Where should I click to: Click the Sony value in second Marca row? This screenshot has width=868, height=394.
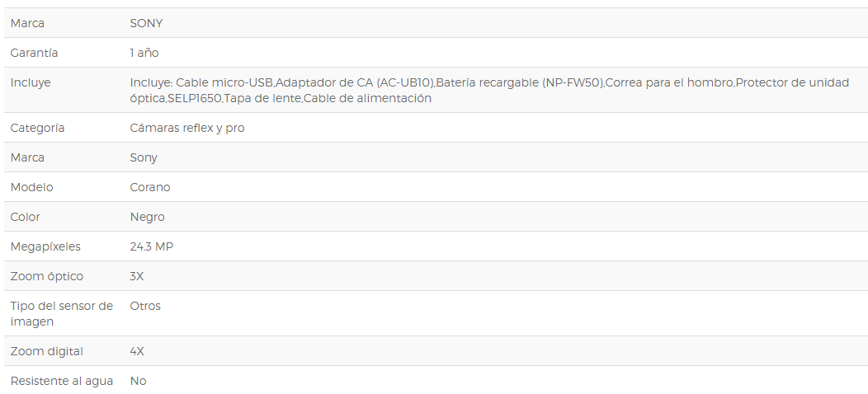tap(144, 157)
